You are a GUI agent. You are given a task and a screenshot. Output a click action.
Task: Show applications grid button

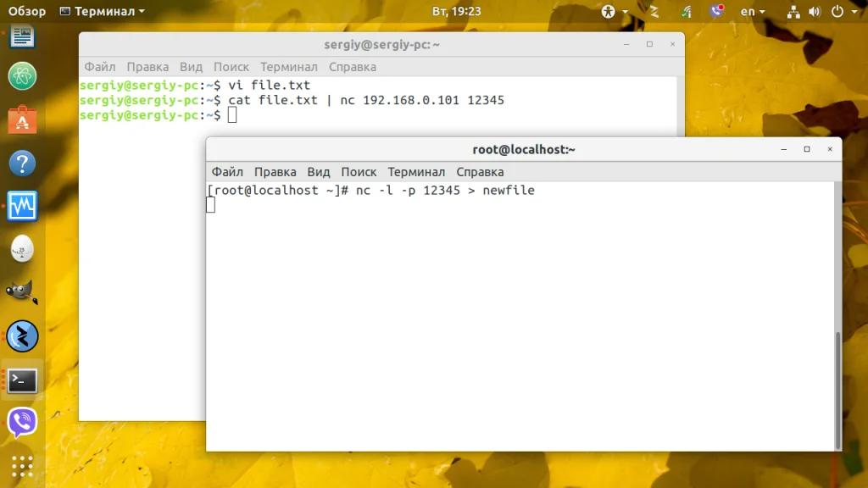coord(22,467)
